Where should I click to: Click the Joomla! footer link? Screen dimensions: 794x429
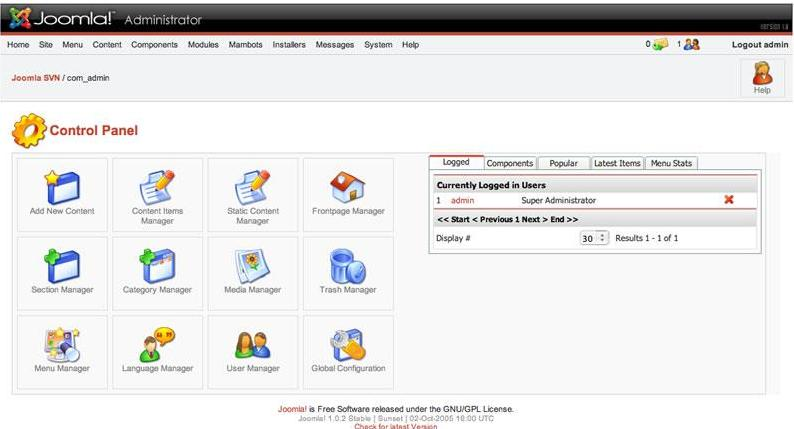[292, 409]
